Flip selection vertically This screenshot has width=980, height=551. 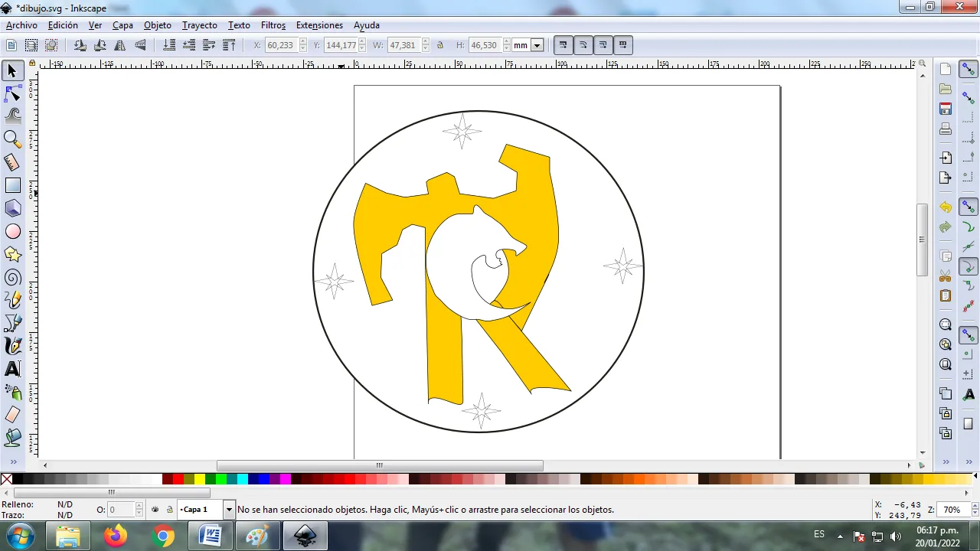point(140,45)
